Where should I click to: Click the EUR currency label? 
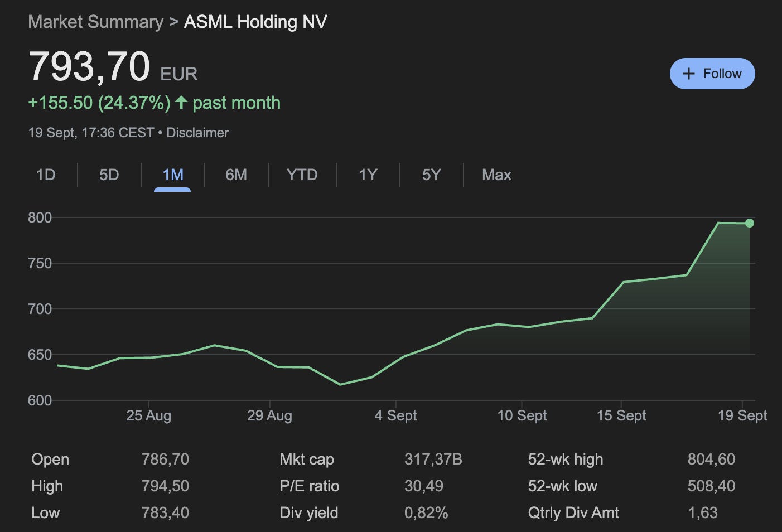click(x=178, y=74)
